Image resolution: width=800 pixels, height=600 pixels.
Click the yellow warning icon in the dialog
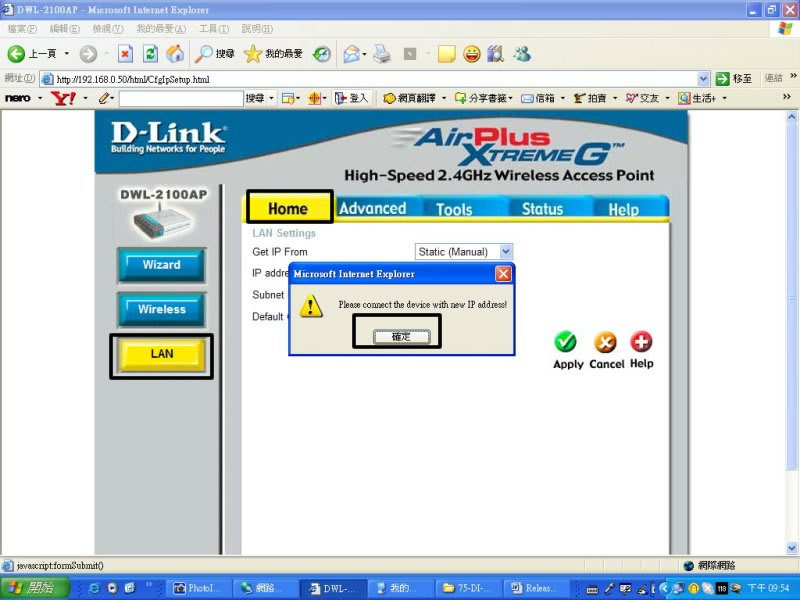tap(311, 306)
